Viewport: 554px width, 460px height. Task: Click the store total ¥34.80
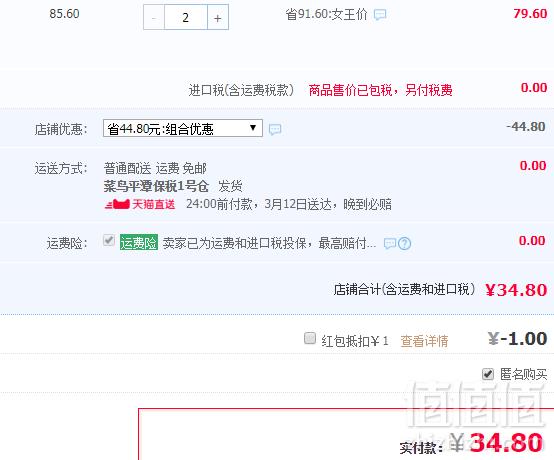point(516,290)
